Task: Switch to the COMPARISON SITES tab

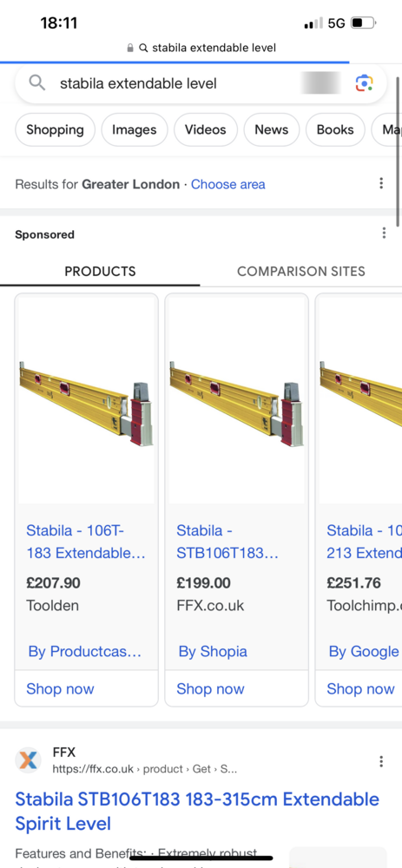Action: coord(301,271)
